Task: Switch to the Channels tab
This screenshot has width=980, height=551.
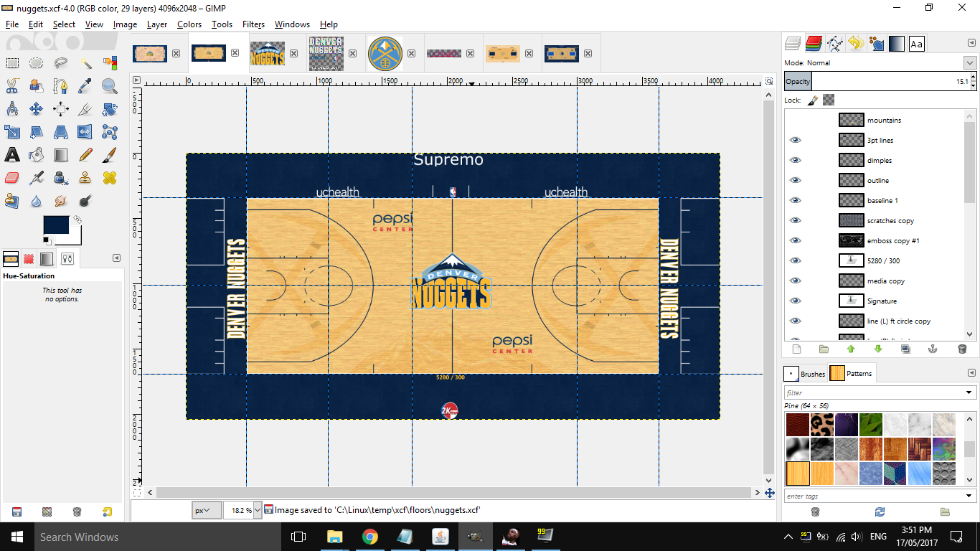Action: pos(813,44)
